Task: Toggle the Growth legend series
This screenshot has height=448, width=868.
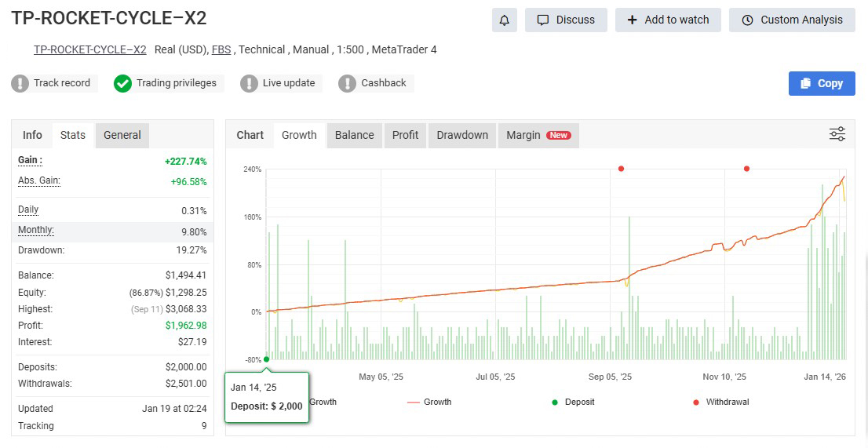Action: (x=429, y=402)
